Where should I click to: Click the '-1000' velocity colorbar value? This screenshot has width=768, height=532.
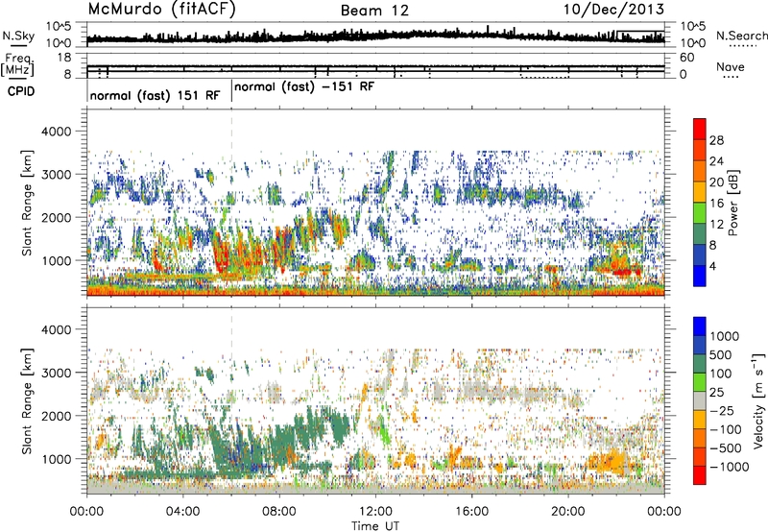point(729,467)
